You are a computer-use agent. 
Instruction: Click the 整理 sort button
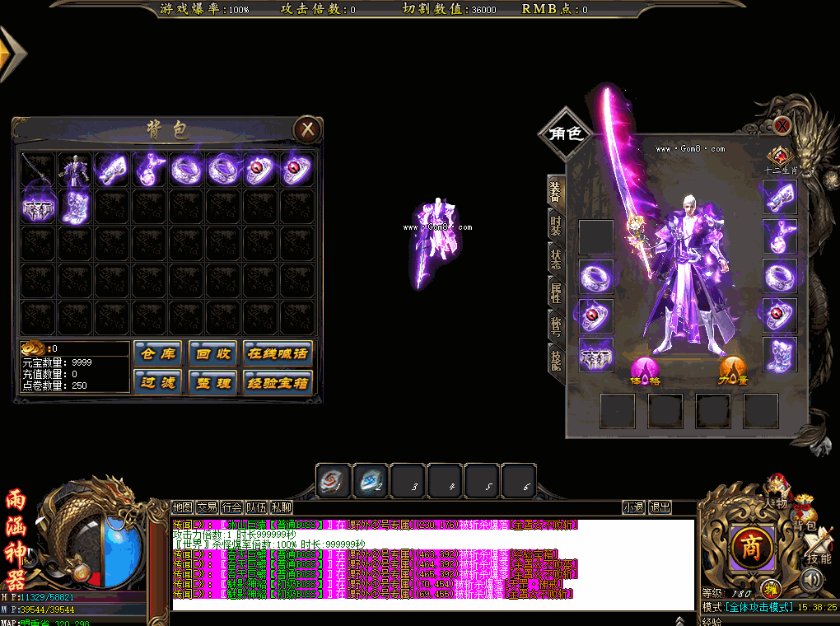tap(212, 383)
